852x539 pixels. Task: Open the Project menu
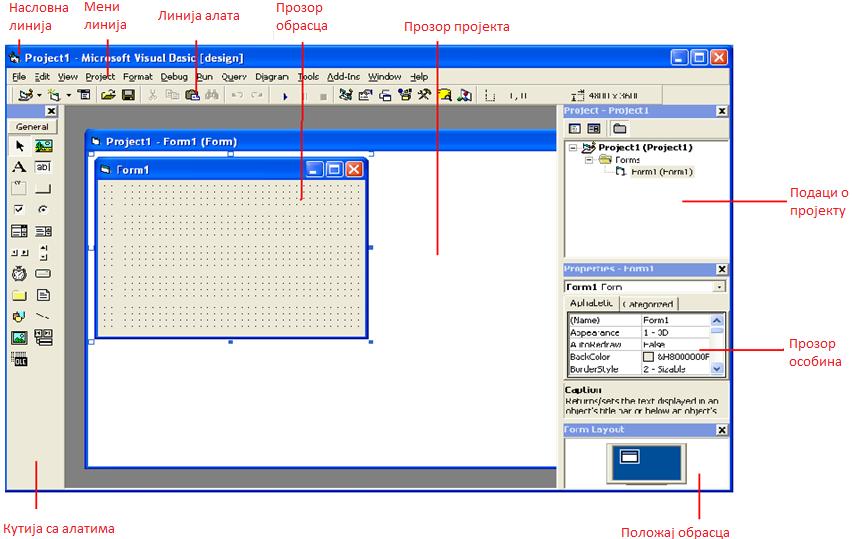click(100, 77)
